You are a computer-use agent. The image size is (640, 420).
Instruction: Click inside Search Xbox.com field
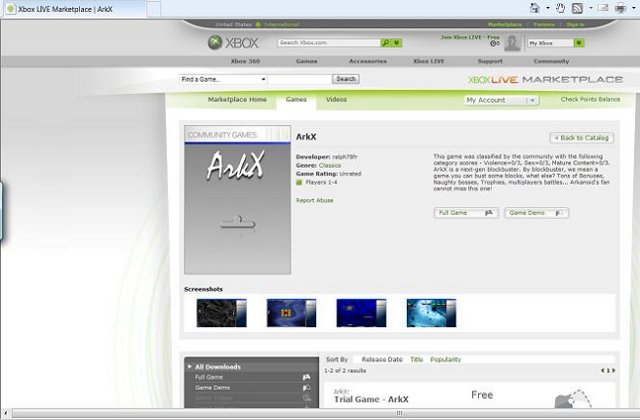(329, 42)
